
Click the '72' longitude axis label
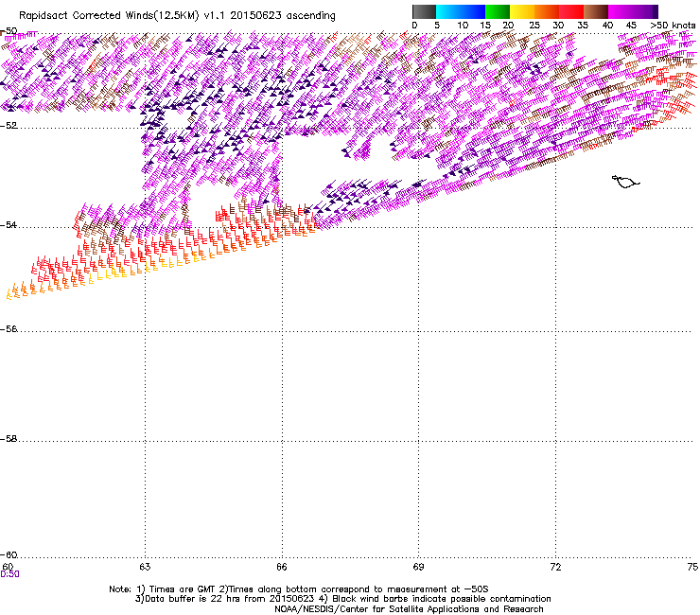[x=556, y=567]
